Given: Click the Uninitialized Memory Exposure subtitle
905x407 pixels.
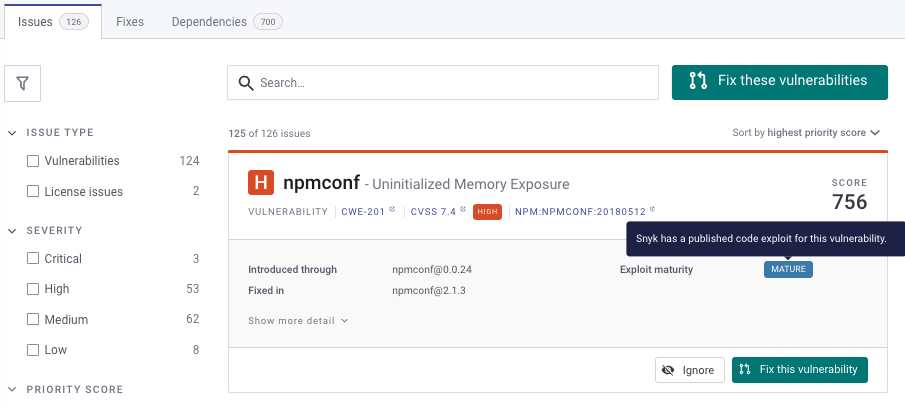Looking at the screenshot, I should pyautogui.click(x=471, y=184).
